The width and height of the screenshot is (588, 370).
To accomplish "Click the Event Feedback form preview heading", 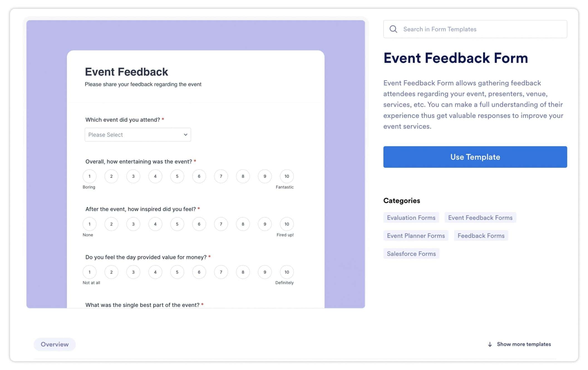I will point(126,72).
